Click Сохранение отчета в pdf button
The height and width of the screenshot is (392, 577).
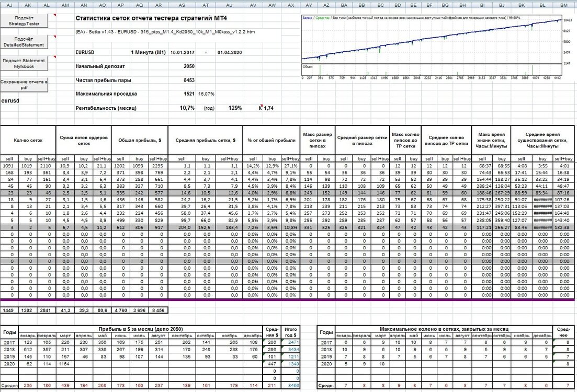(24, 85)
